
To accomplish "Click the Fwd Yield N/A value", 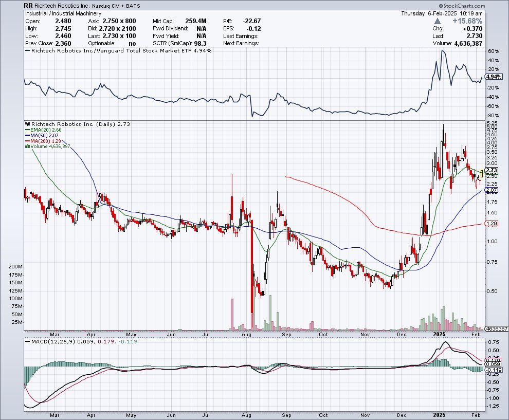I will point(201,36).
